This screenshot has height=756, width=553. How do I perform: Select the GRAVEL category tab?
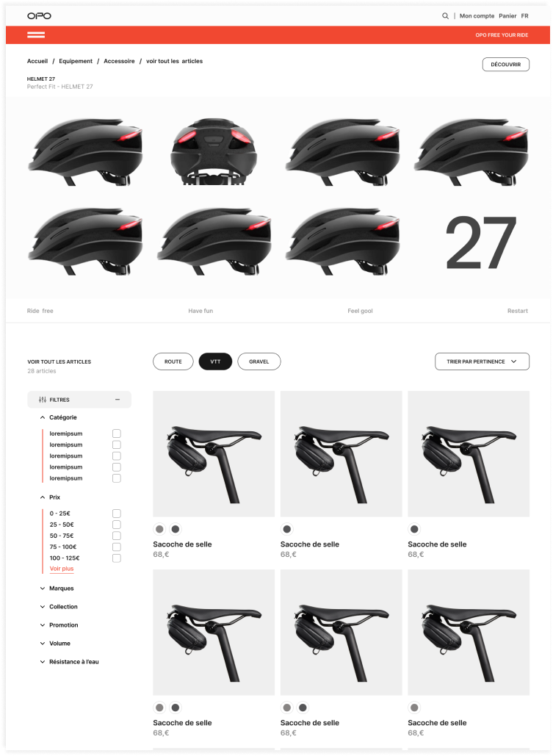(259, 361)
